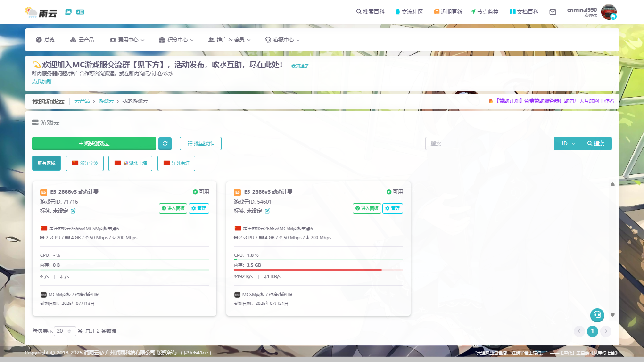Click the search input field
644x362 pixels.
pyautogui.click(x=489, y=143)
